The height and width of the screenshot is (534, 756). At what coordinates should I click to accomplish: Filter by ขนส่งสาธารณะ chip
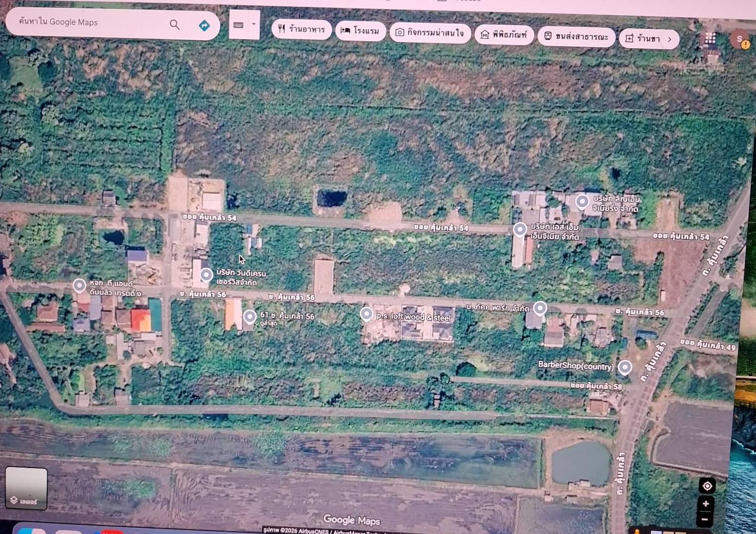[x=576, y=37]
